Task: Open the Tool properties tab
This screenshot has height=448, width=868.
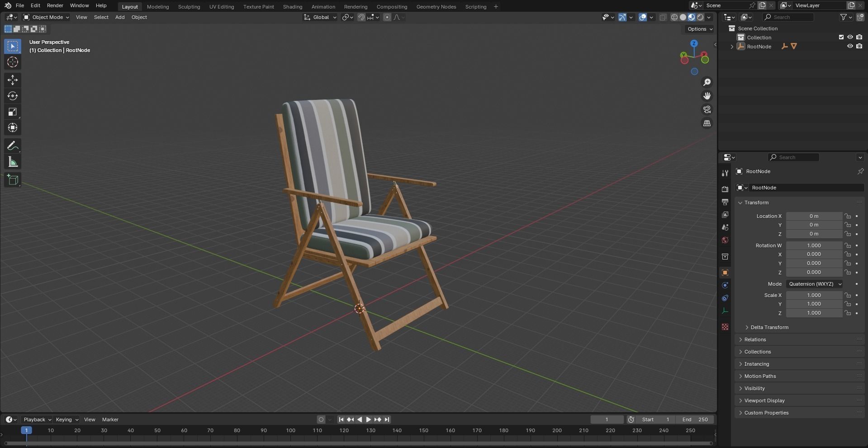Action: click(725, 173)
